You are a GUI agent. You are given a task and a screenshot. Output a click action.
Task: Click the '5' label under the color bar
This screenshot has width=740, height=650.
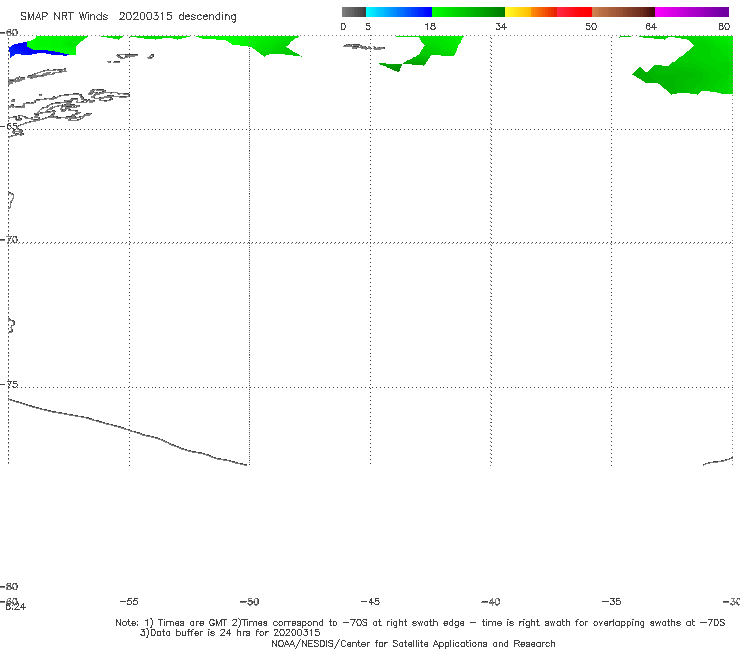pos(368,27)
